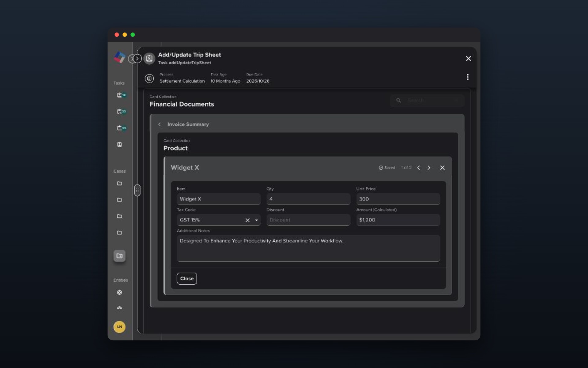
Task: Click the Close button
Action: point(187,278)
